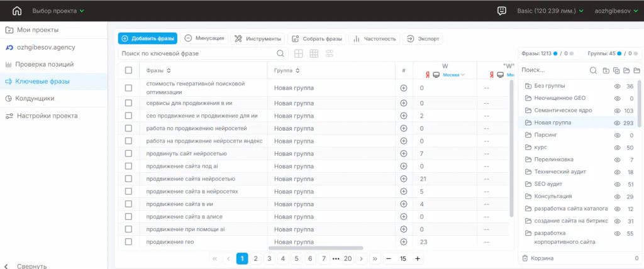Click plus icon for 'продвинуть сайт нейросетью' row
The width and height of the screenshot is (644, 269).
(x=404, y=153)
